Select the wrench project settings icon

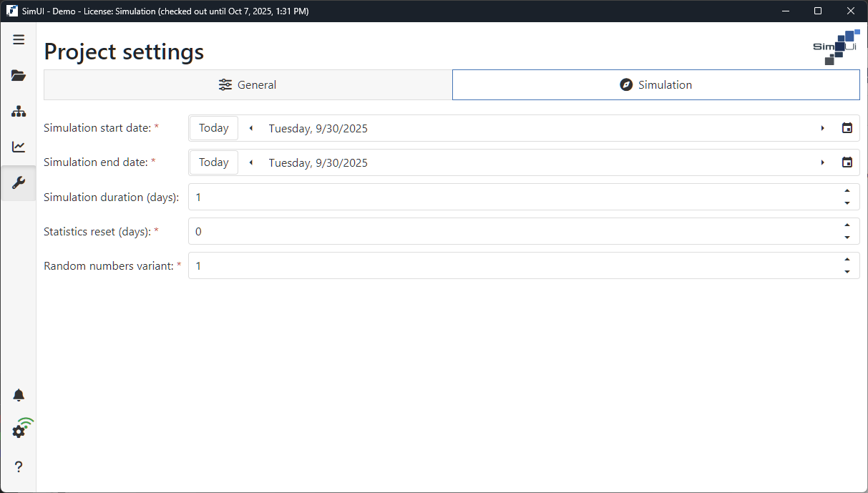click(x=19, y=183)
